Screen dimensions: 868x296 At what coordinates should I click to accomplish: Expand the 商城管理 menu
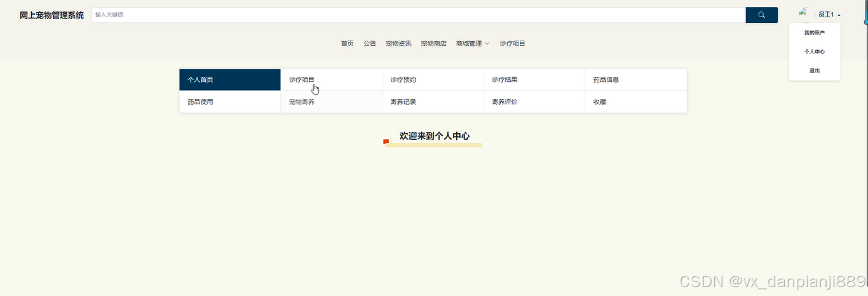click(x=473, y=44)
